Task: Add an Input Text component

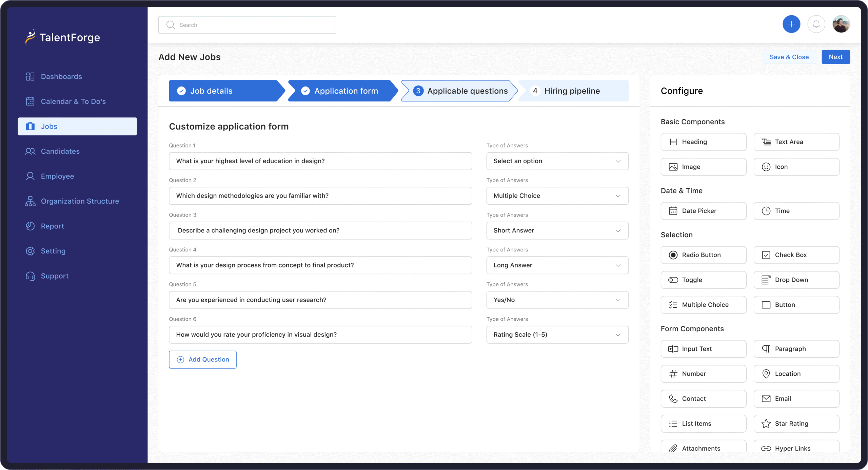Action: [703, 349]
